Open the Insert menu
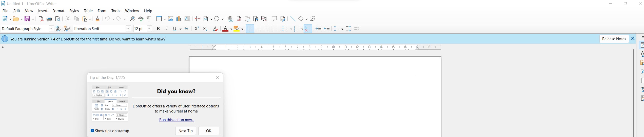 tap(43, 11)
